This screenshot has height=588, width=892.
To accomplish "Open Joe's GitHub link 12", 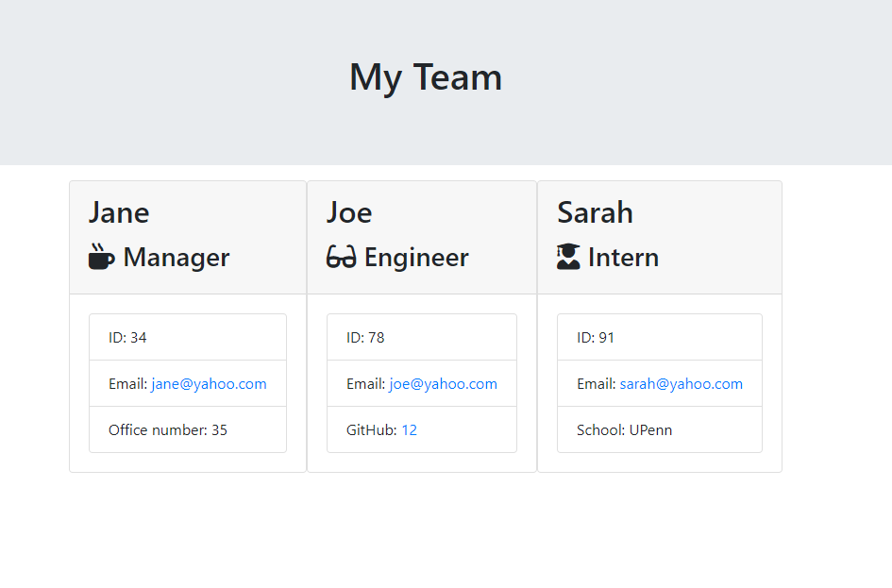I will click(x=409, y=430).
